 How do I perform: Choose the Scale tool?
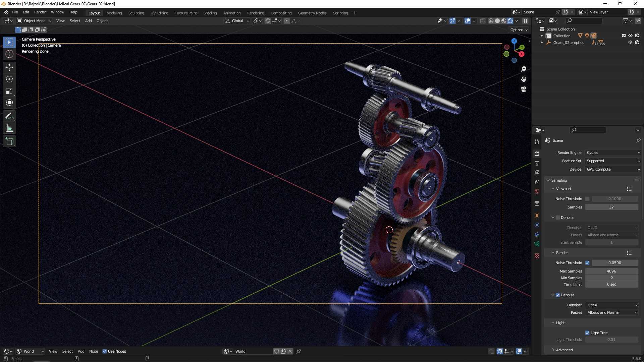point(9,91)
